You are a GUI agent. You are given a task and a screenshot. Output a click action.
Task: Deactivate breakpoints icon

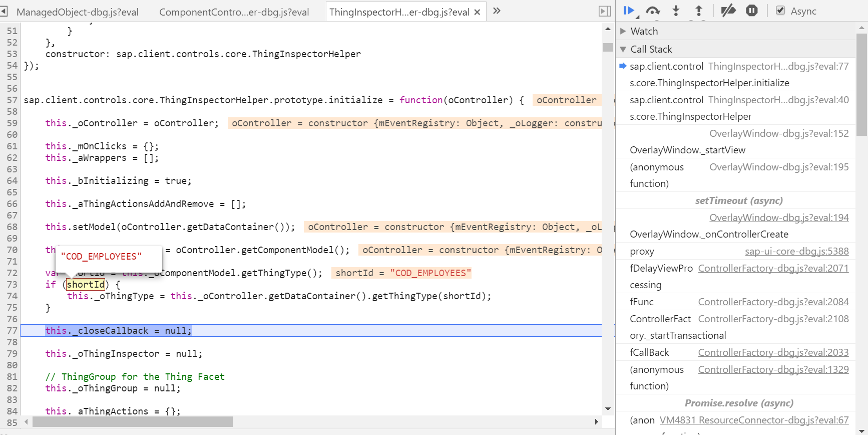(x=728, y=11)
